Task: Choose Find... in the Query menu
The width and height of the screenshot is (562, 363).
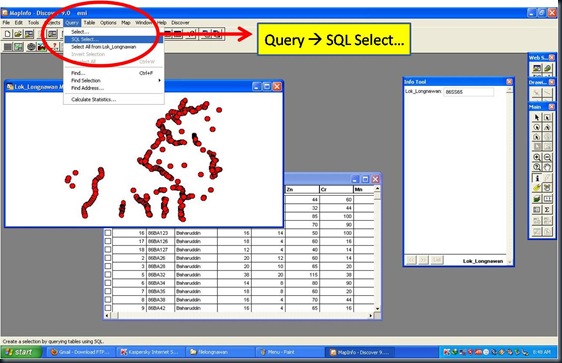Action: tap(114, 73)
